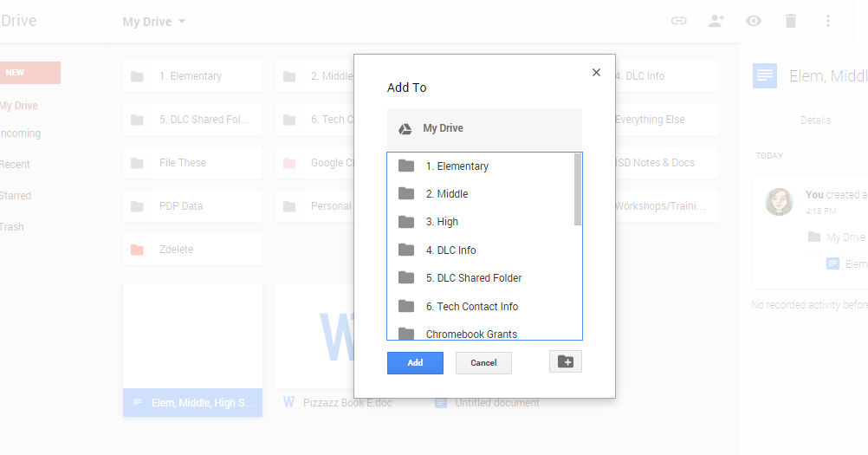Select Recent in left sidebar

16,165
